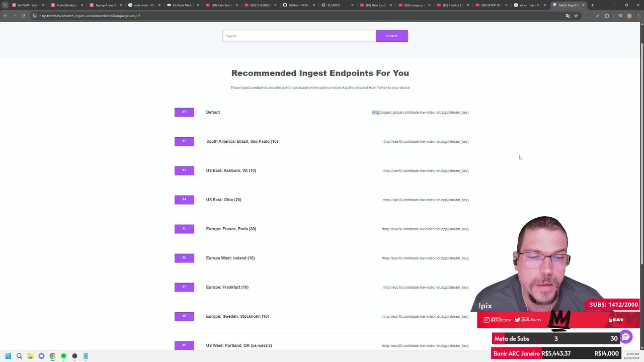Open the taskbar search icon
644x362 pixels.
(19, 356)
